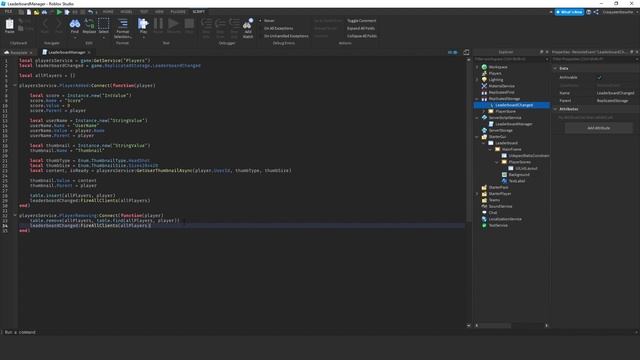
Task: Click the LocalizationService icon in Explorer
Action: pos(484,219)
